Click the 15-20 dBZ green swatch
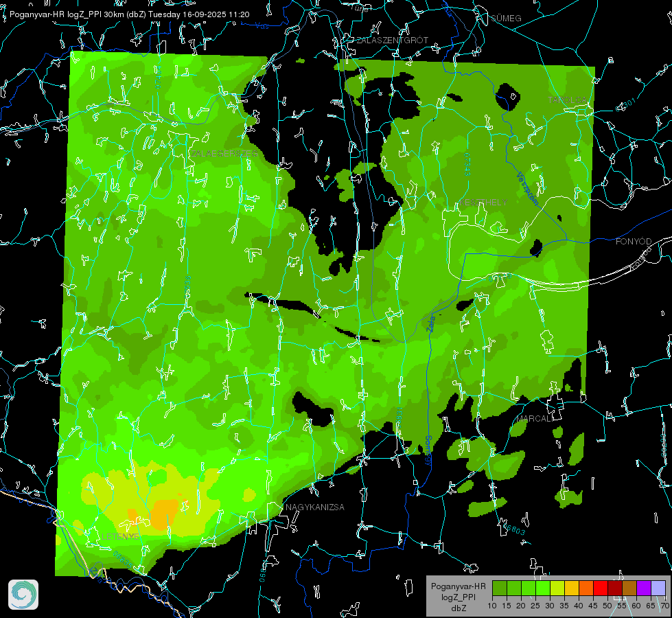This screenshot has width=672, height=618. pyautogui.click(x=514, y=588)
